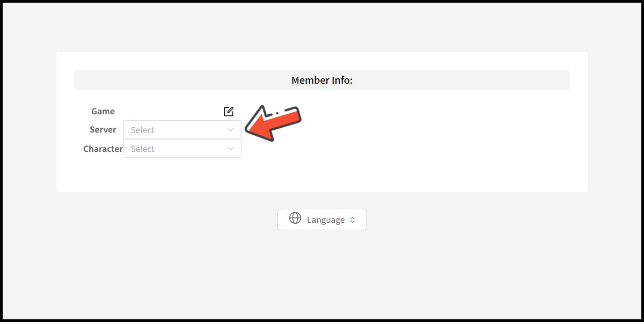
Task: Click the up-down arrows beside Language
Action: pyautogui.click(x=353, y=220)
